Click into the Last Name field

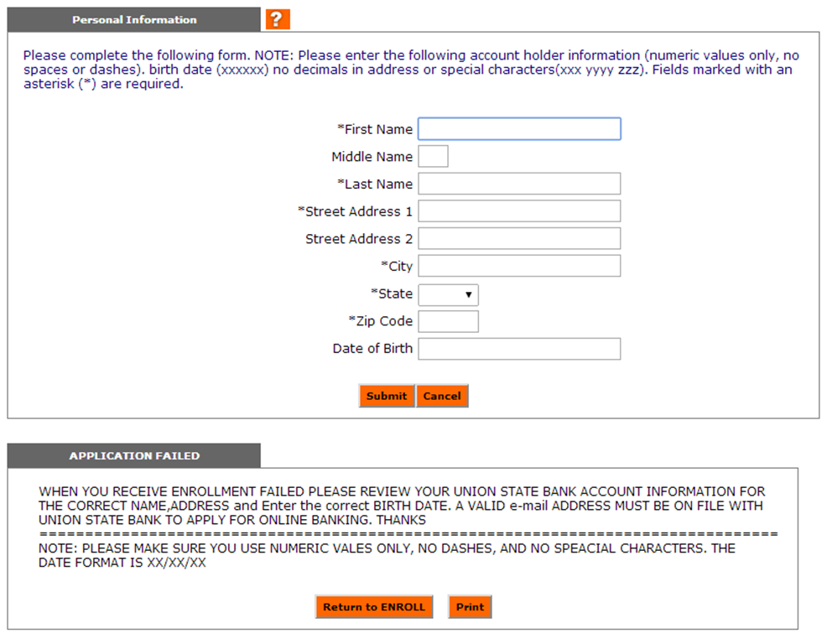(519, 184)
